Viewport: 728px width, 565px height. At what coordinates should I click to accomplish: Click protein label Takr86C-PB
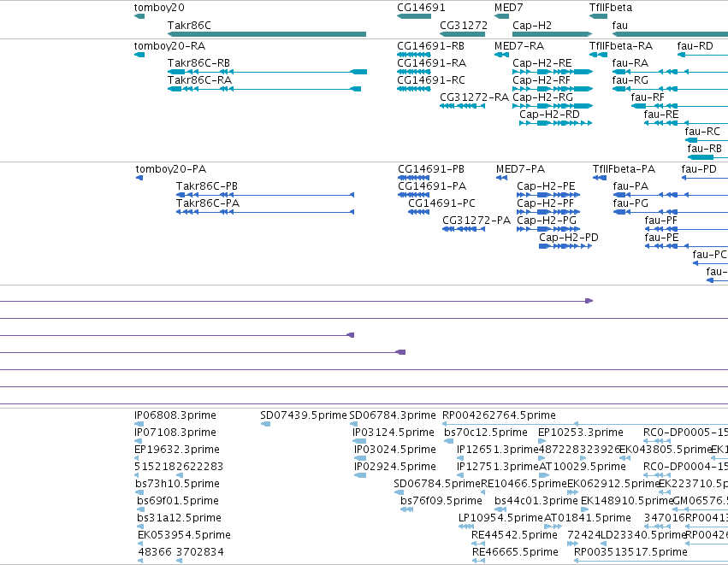207,186
